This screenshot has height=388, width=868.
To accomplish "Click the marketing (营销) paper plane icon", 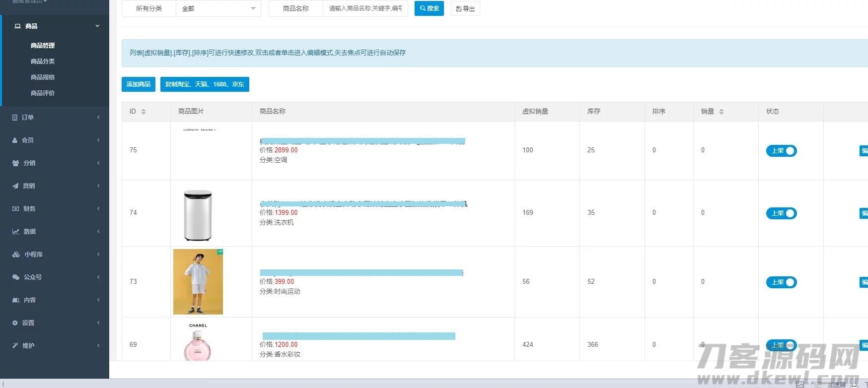I will [15, 186].
